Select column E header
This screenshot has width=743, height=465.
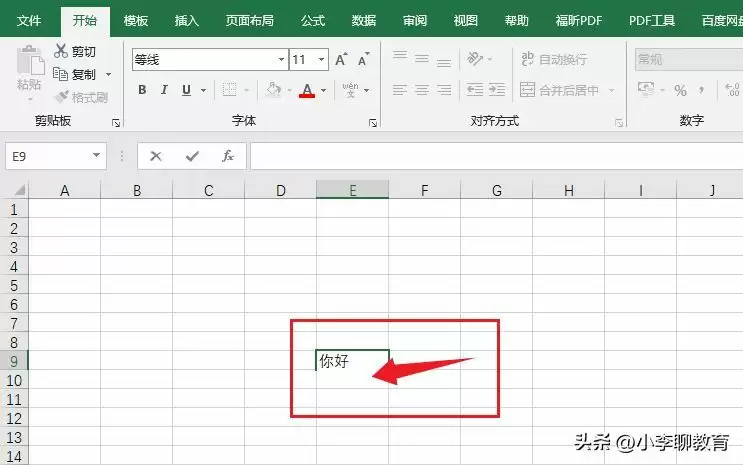(x=353, y=190)
